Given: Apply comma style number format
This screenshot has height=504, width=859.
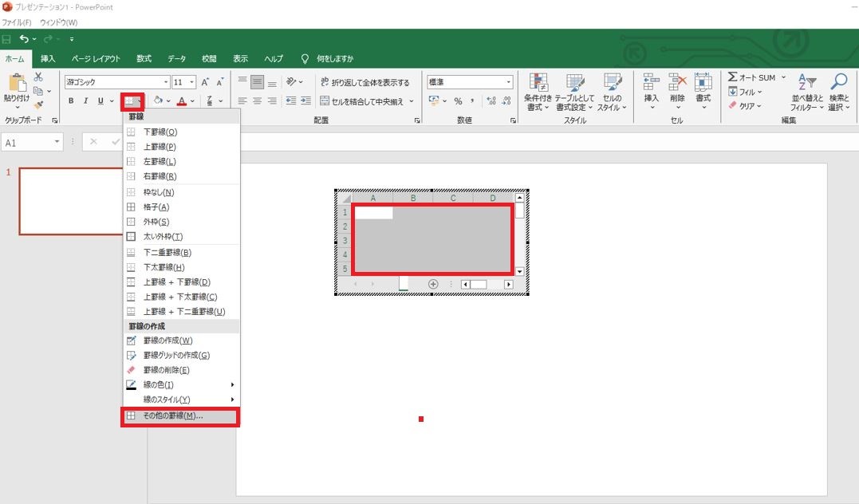Looking at the screenshot, I should pyautogui.click(x=472, y=100).
